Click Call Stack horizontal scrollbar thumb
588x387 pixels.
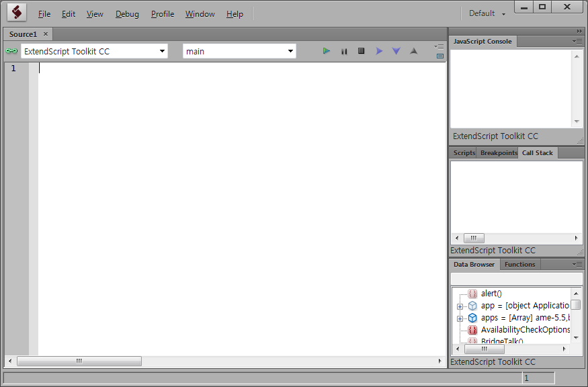474,238
